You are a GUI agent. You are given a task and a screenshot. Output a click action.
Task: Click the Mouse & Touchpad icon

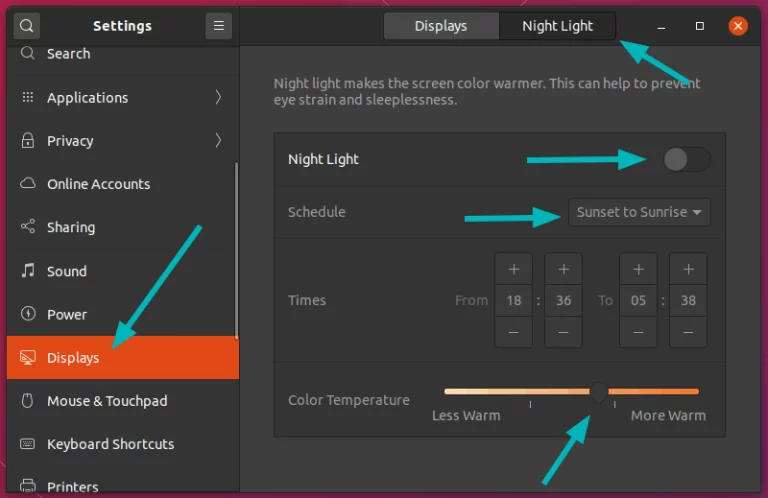click(27, 401)
